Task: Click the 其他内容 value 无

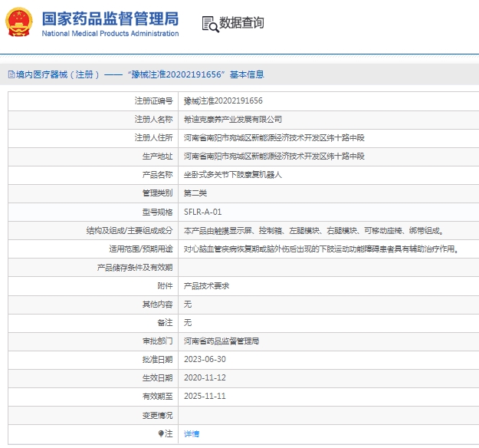Action: pyautogui.click(x=188, y=305)
